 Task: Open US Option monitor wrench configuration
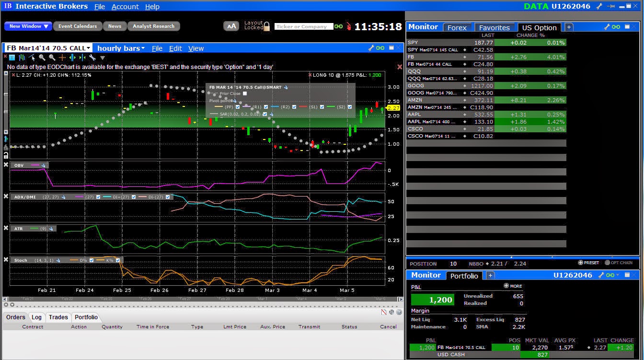pyautogui.click(x=606, y=27)
